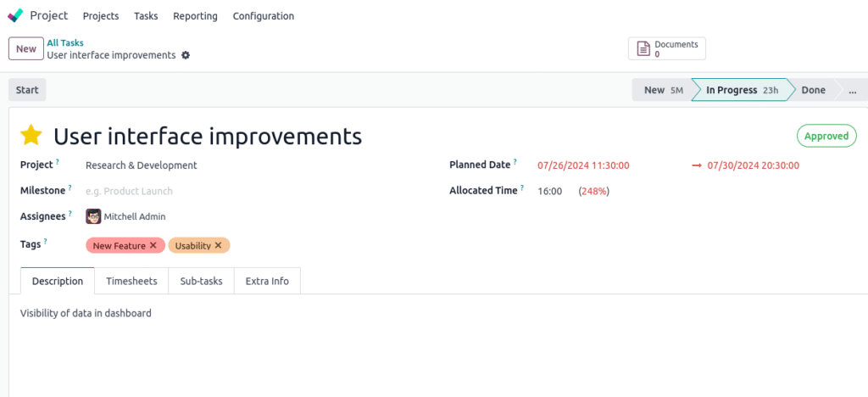
Task: Toggle the Approved state badge
Action: click(x=826, y=136)
